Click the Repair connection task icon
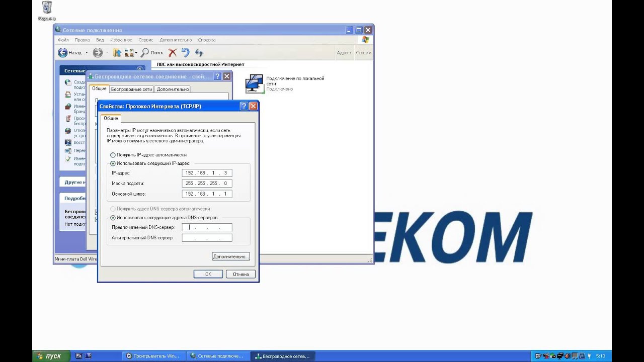Viewport: 644px width, 362px height. click(x=68, y=142)
